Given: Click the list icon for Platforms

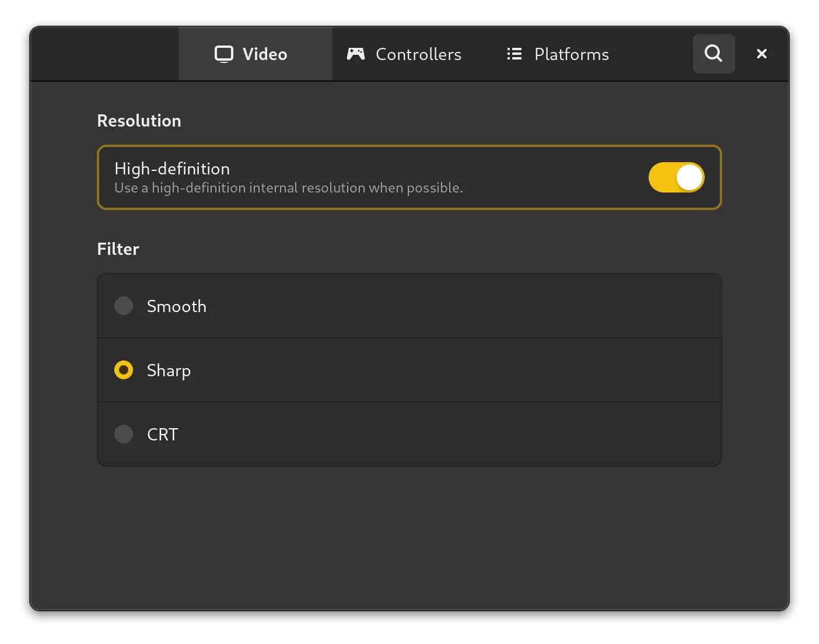Looking at the screenshot, I should [514, 54].
